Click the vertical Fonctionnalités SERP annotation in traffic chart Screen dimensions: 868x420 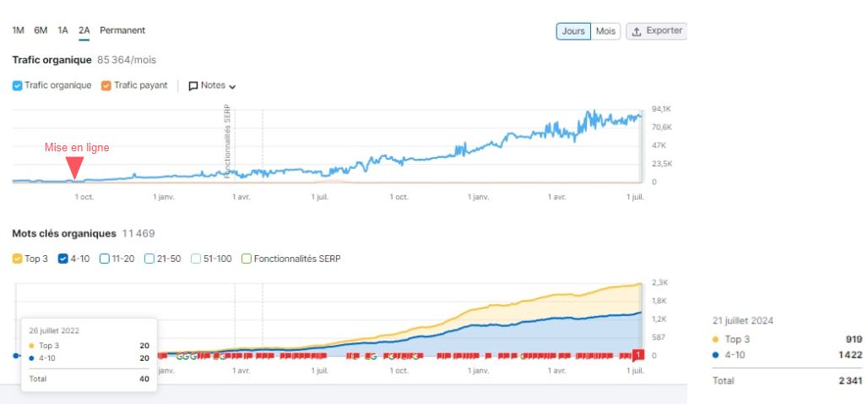tap(227, 141)
